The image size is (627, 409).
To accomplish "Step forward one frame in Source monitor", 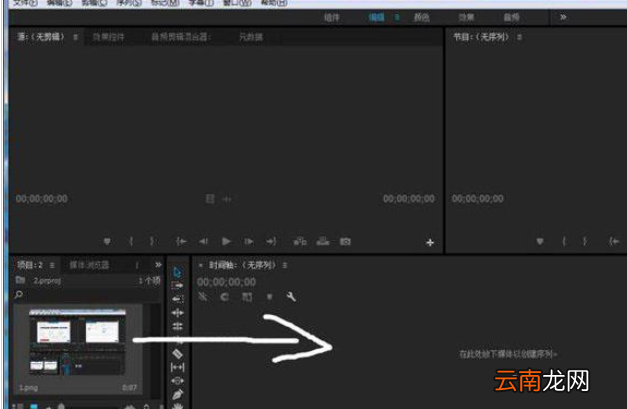I will [249, 241].
